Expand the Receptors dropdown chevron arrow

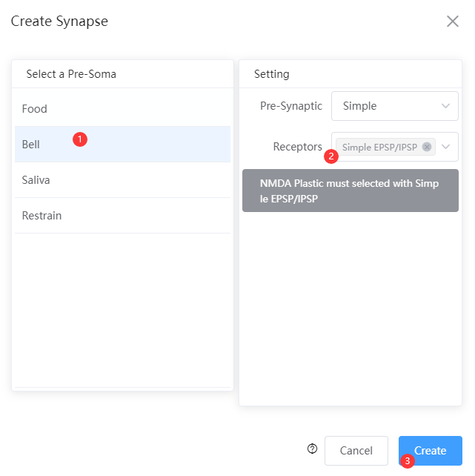tap(445, 147)
